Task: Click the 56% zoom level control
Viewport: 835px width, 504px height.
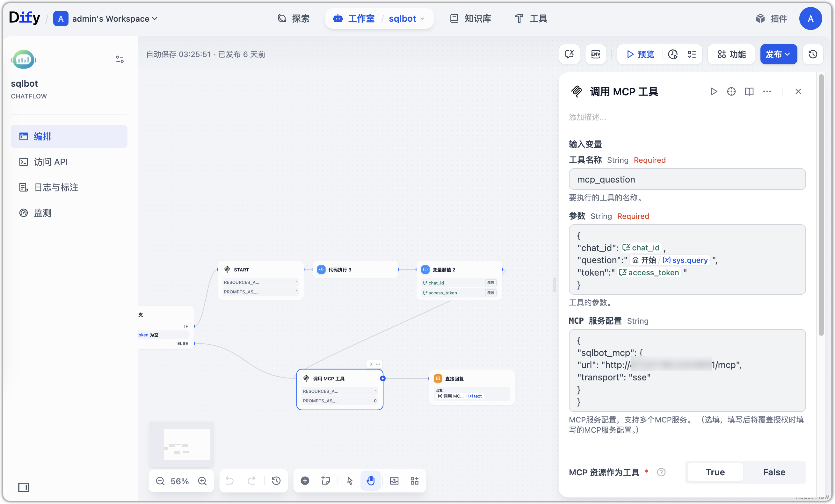Action: pyautogui.click(x=179, y=481)
